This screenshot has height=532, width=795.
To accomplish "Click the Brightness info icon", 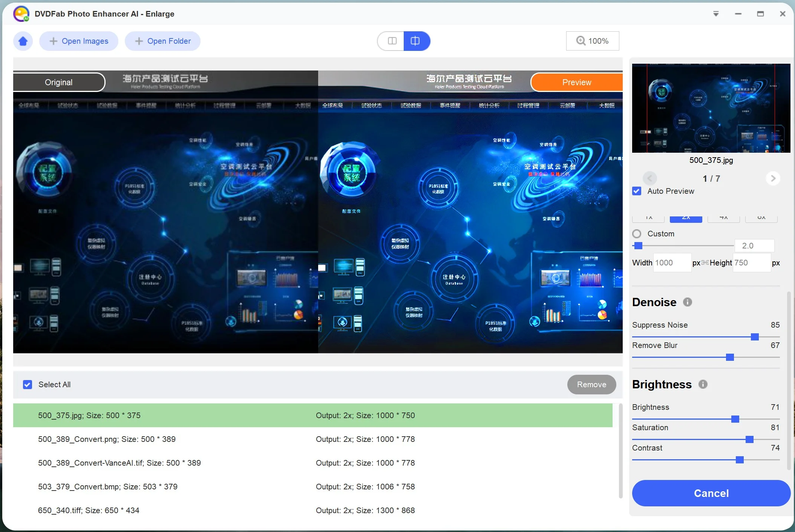I will 703,384.
